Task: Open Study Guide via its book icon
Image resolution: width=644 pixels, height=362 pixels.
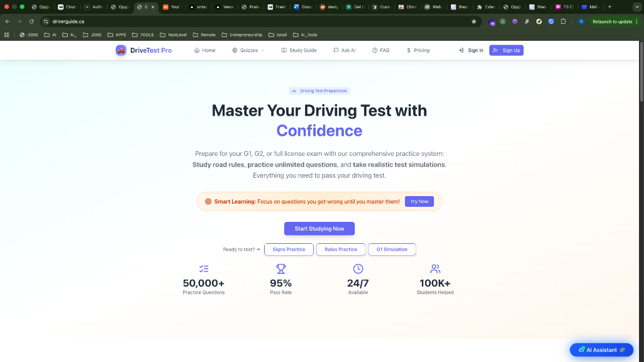Action: pos(283,50)
